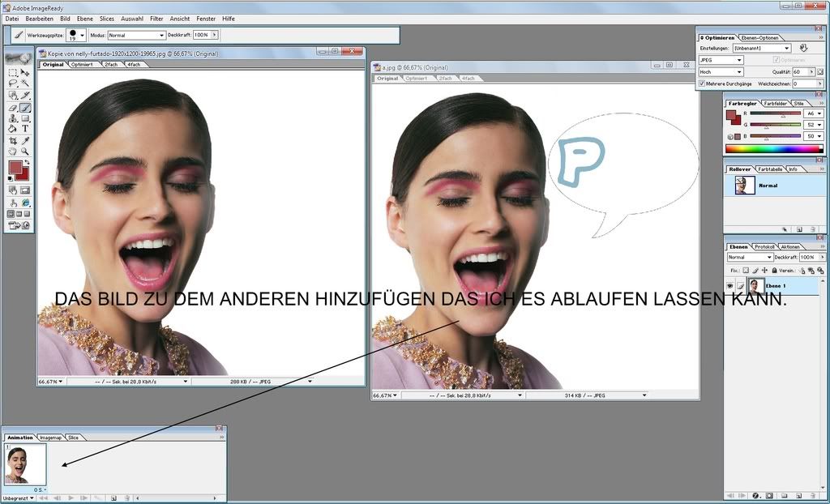830x504 pixels.
Task: Switch to the Imagemap tab
Action: tap(49, 437)
